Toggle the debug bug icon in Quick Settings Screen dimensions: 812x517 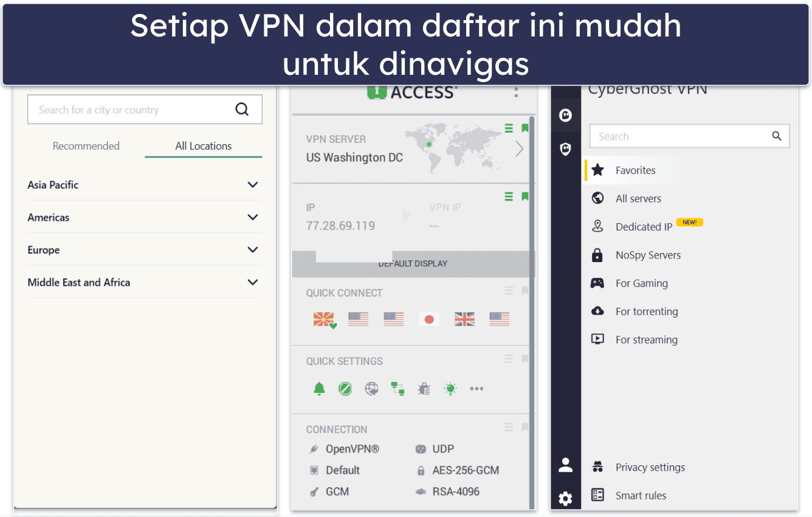click(x=424, y=389)
